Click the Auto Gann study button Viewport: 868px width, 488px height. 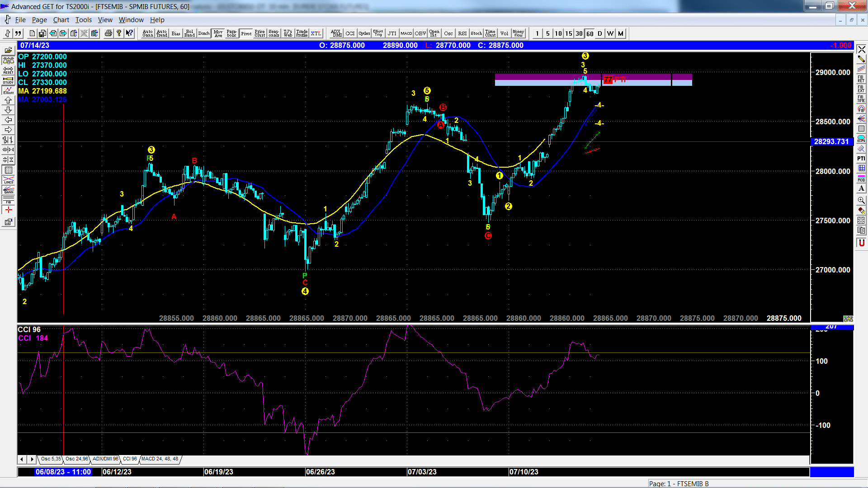pos(148,33)
